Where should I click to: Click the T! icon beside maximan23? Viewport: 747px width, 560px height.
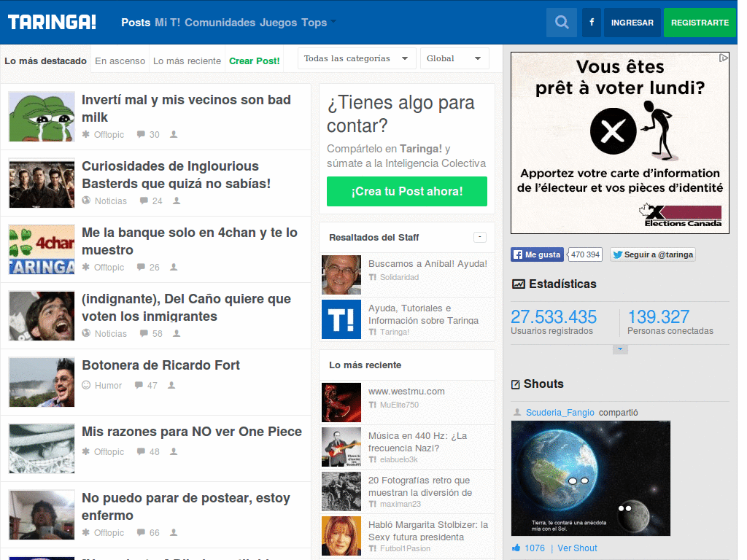[373, 504]
